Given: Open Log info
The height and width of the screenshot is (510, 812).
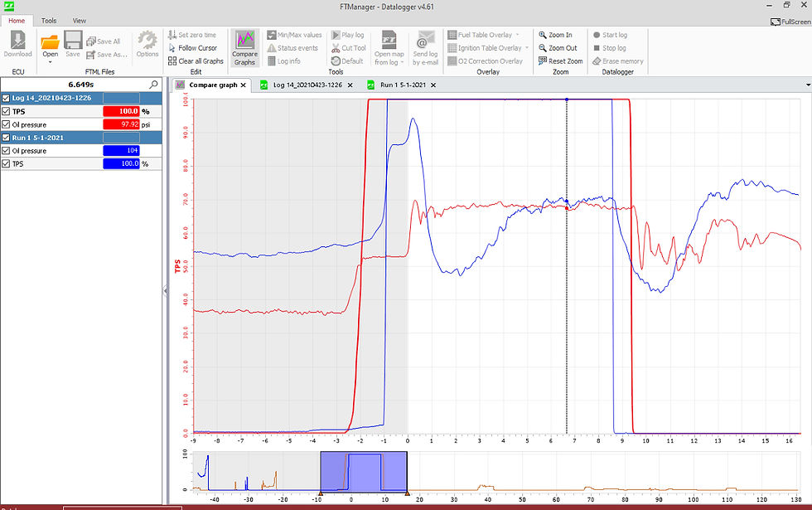Looking at the screenshot, I should [x=283, y=61].
